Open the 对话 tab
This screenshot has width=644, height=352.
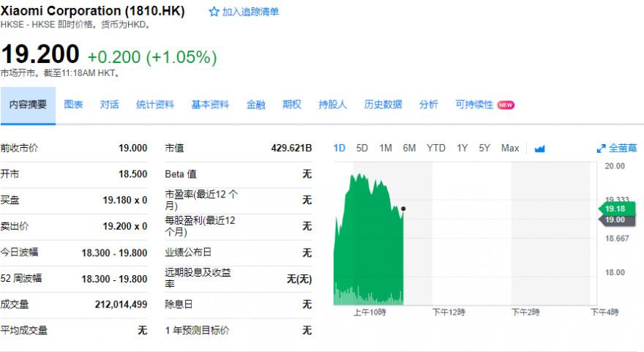pyautogui.click(x=109, y=105)
